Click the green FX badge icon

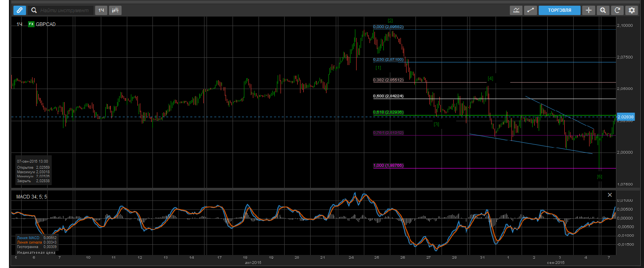[x=31, y=24]
